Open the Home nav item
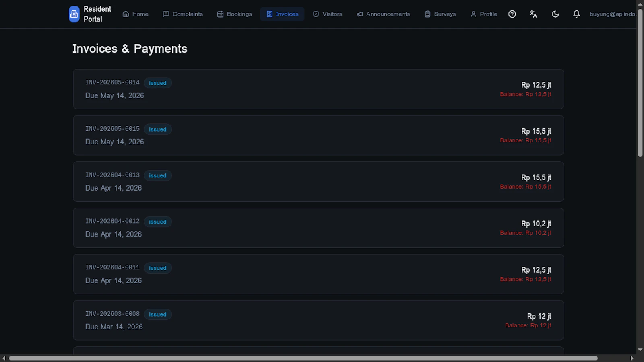 pos(135,14)
